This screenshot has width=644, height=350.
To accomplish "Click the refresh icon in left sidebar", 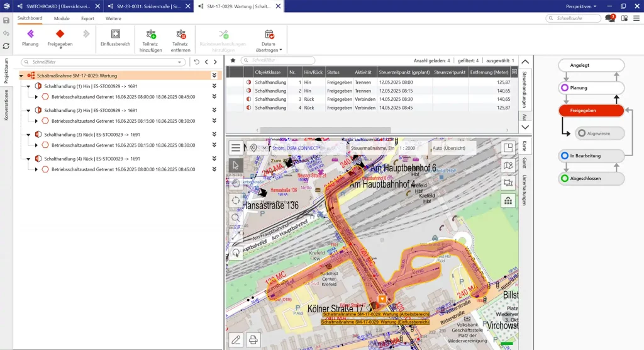I will 6,46.
